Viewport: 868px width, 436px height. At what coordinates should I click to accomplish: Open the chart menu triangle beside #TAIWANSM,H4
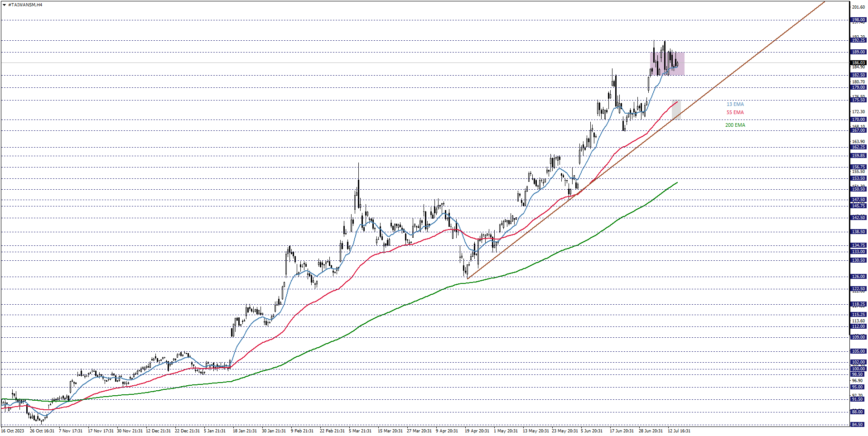5,5
